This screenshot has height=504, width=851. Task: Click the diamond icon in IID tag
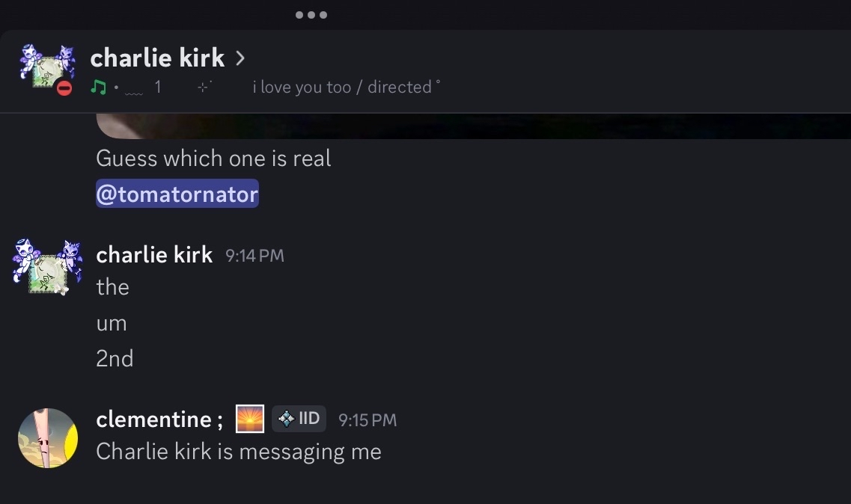[285, 419]
